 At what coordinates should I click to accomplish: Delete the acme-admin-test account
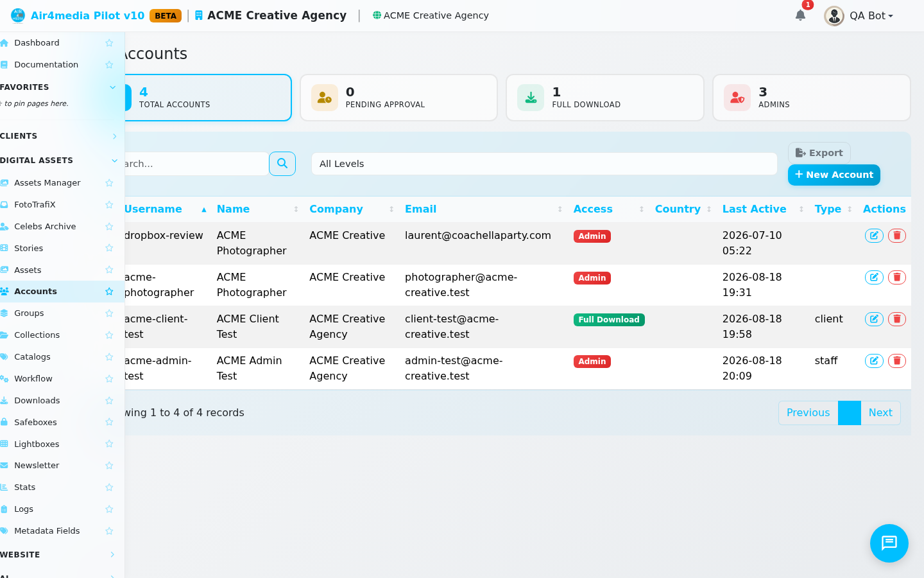pyautogui.click(x=897, y=361)
